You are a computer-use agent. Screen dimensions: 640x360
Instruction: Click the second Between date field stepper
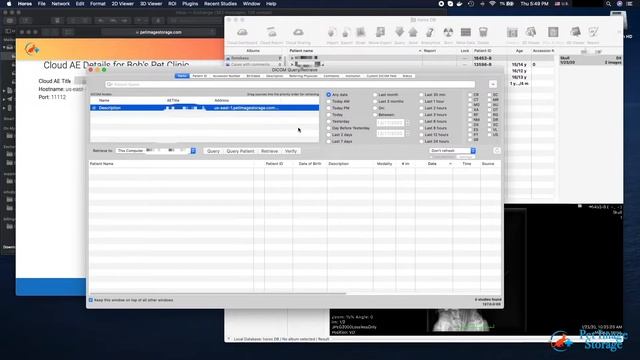pos(407,133)
